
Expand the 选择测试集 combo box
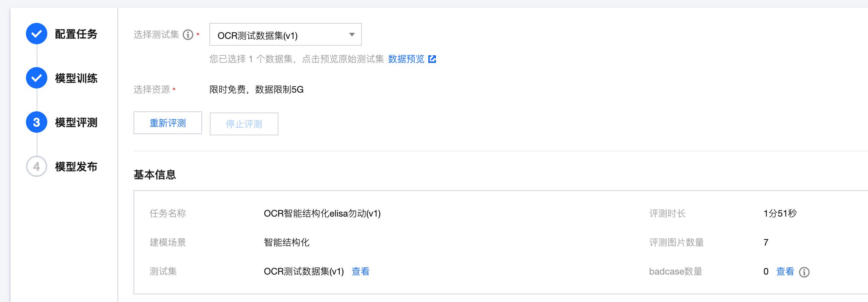[286, 34]
